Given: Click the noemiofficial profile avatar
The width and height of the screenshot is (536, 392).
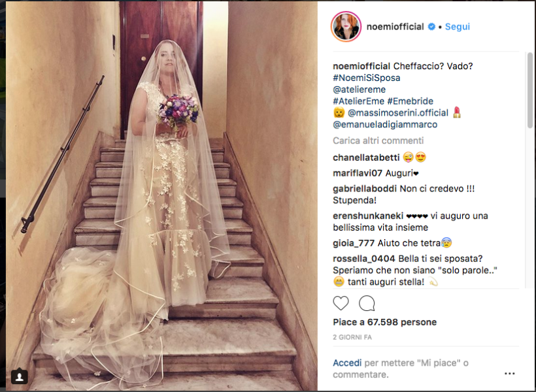Looking at the screenshot, I should click(346, 27).
